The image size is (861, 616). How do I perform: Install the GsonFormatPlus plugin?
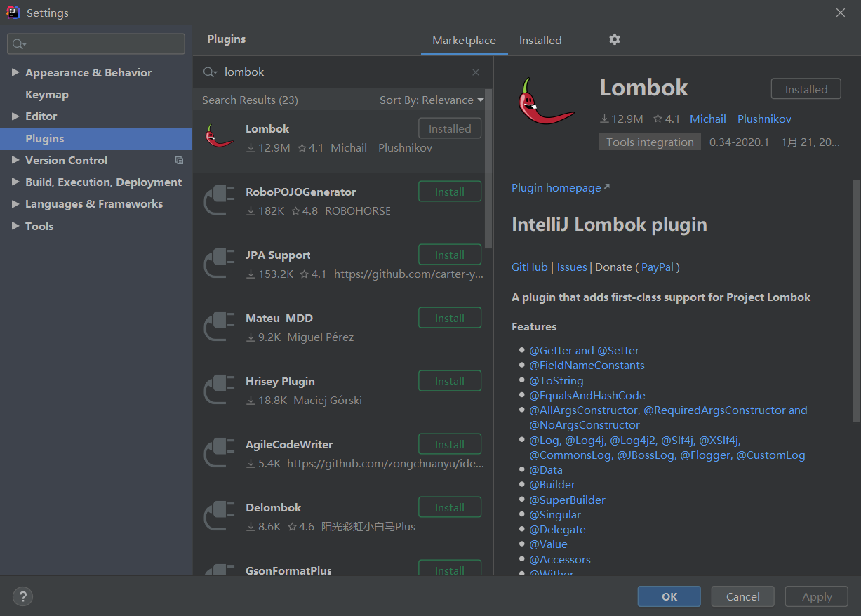coord(450,568)
